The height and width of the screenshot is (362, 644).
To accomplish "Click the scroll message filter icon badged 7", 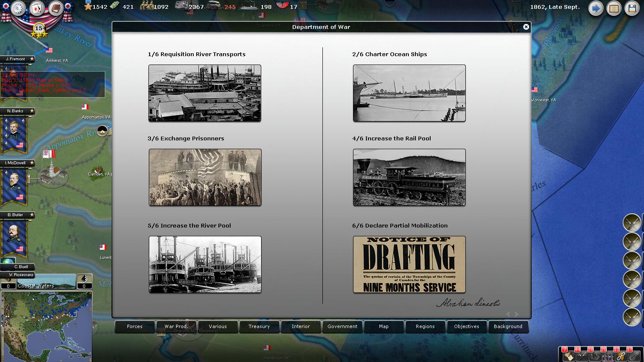I will tap(568, 356).
